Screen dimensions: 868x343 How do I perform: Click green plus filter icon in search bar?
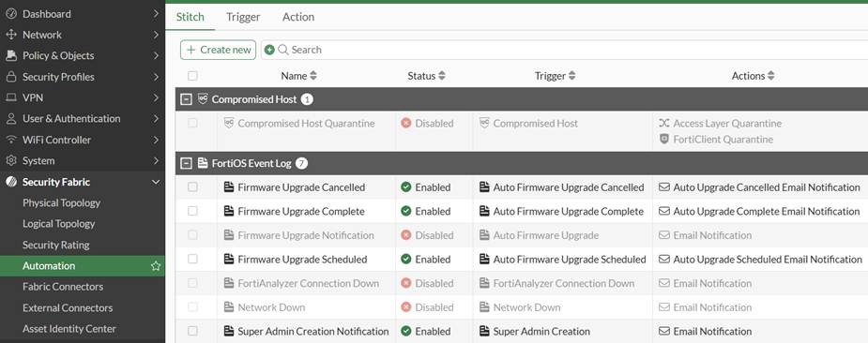(269, 50)
